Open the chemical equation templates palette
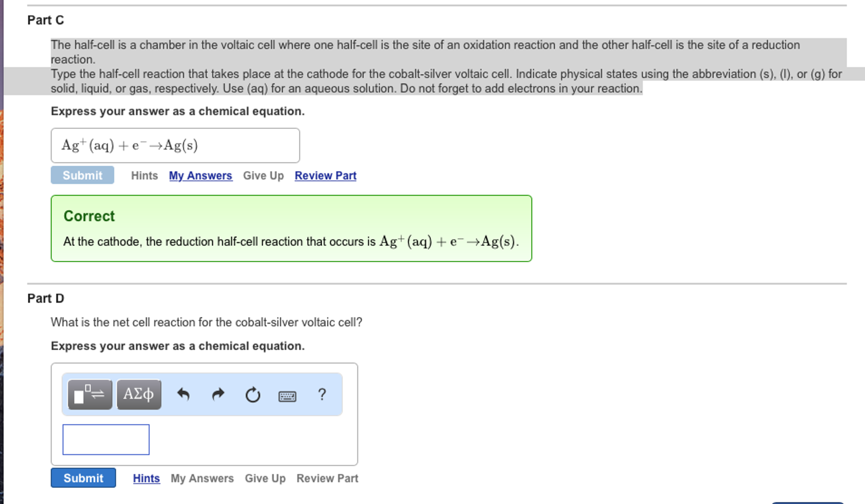The image size is (865, 504). click(x=90, y=394)
